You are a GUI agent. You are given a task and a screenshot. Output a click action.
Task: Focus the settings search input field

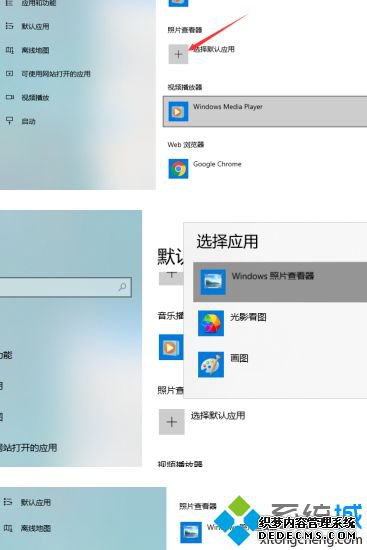point(66,287)
